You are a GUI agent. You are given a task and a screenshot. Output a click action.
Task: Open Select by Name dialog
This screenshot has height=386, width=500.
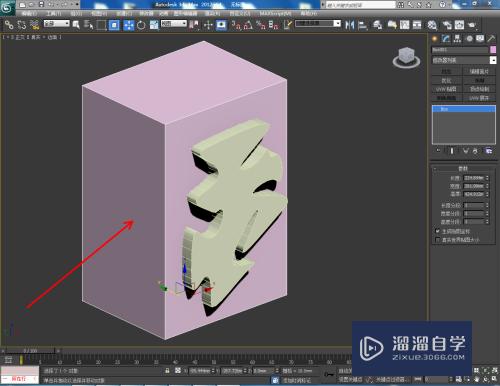[x=88, y=25]
